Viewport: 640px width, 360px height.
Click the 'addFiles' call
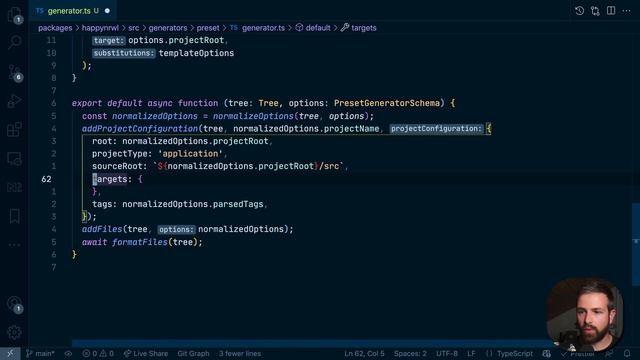tap(102, 229)
